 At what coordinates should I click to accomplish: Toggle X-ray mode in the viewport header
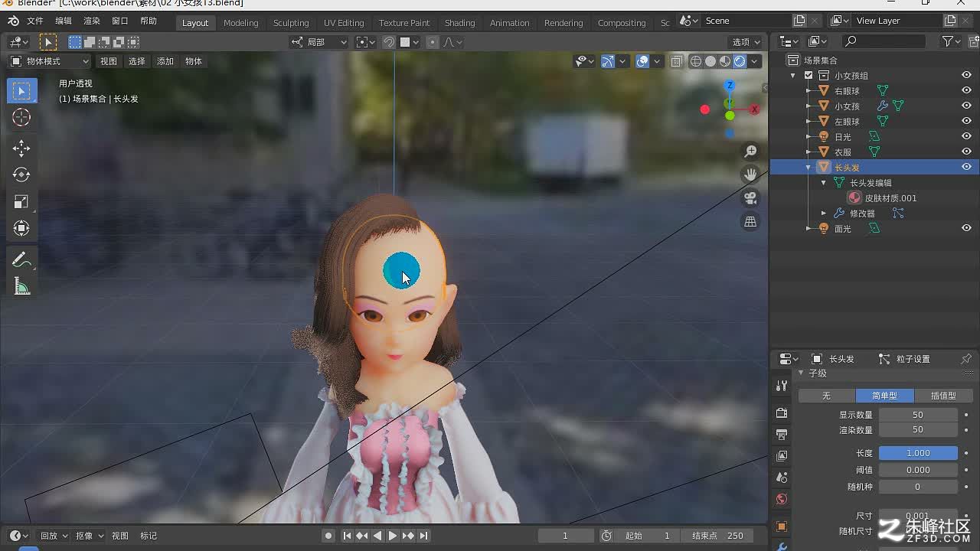677,61
